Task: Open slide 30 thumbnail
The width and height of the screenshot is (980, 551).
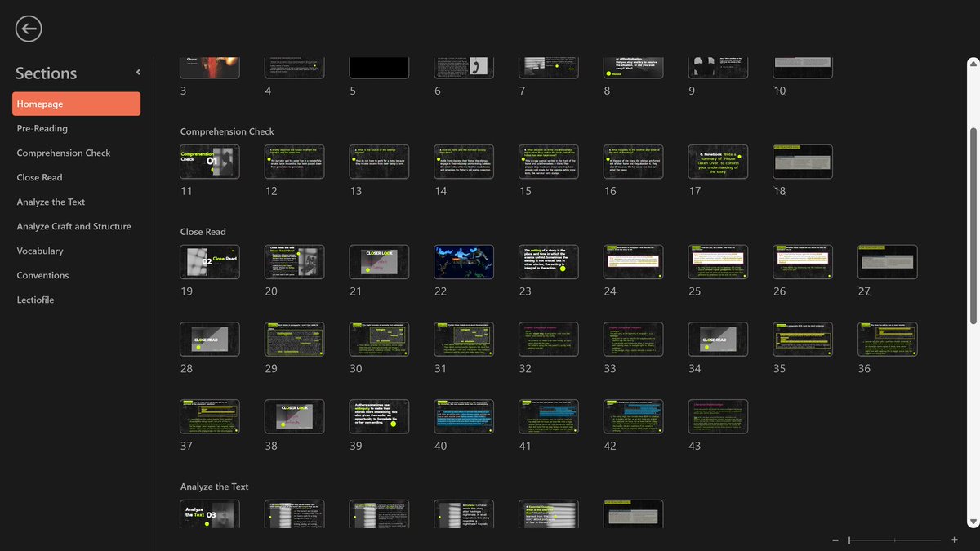Action: point(379,339)
